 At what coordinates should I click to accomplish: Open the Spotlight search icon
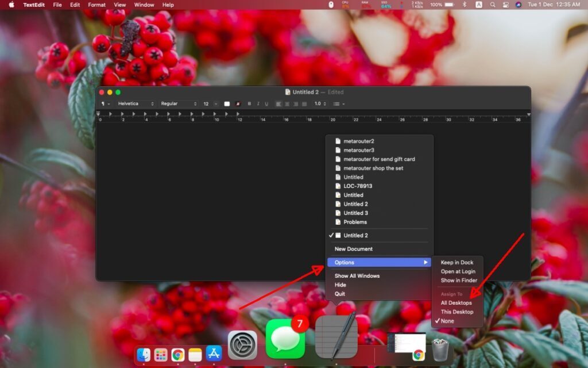[492, 5]
